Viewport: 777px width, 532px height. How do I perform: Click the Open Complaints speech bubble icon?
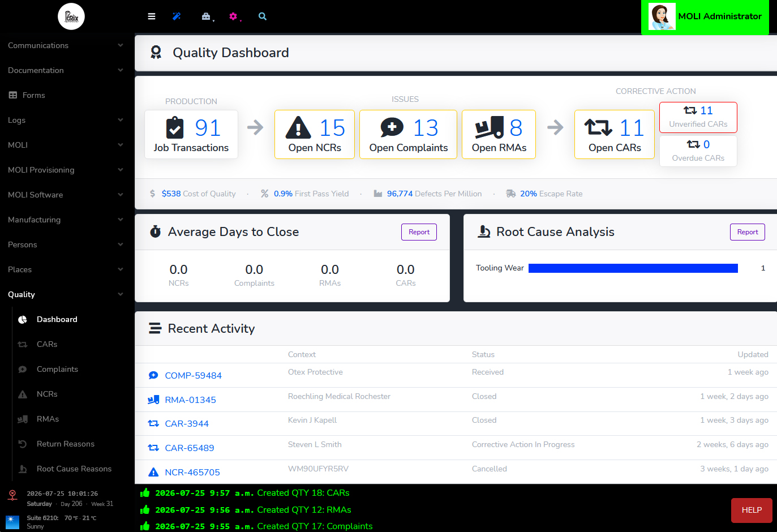point(392,128)
